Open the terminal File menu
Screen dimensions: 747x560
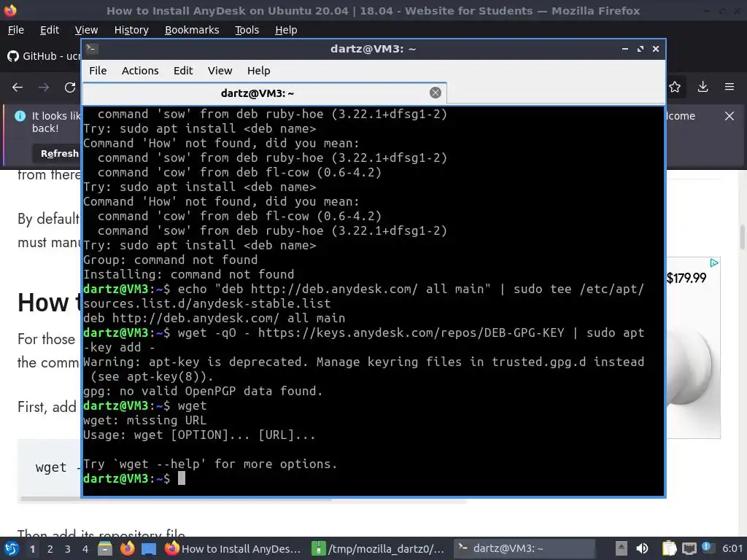[x=98, y=71]
